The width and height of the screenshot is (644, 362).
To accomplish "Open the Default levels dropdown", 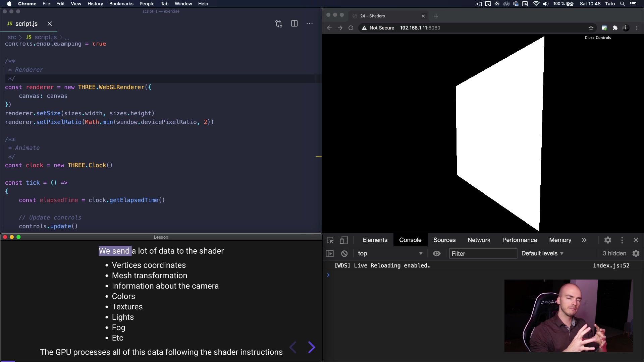I will (542, 254).
